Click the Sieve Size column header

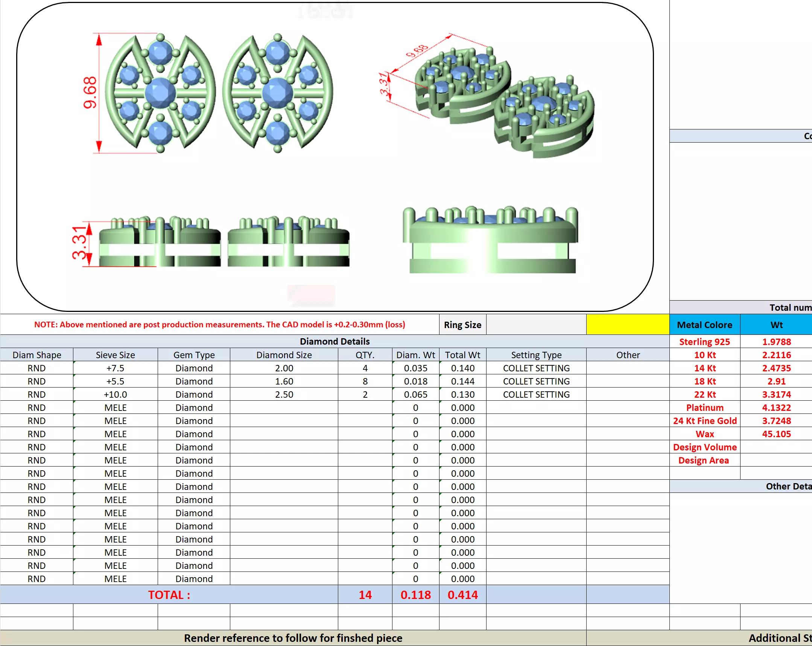[x=115, y=355]
